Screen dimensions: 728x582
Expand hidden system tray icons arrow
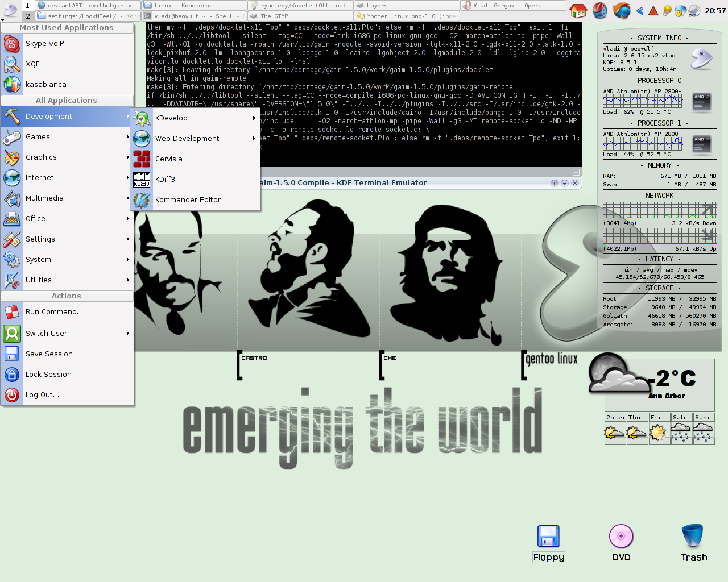coord(640,10)
